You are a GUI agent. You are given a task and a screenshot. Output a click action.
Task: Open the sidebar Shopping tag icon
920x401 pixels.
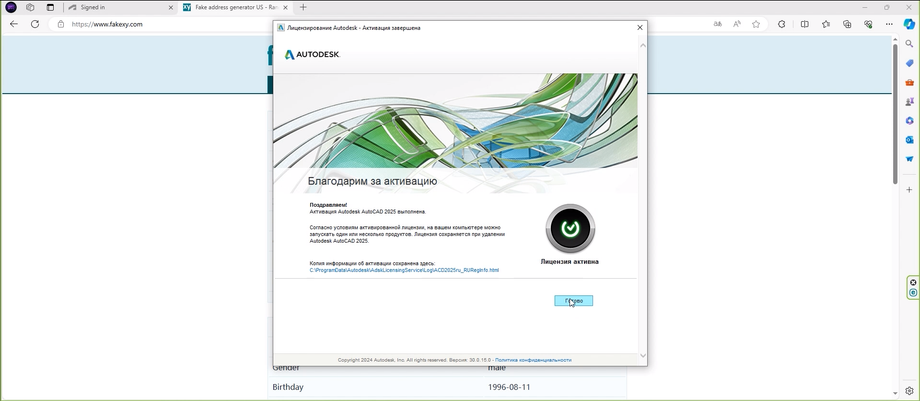[x=909, y=63]
